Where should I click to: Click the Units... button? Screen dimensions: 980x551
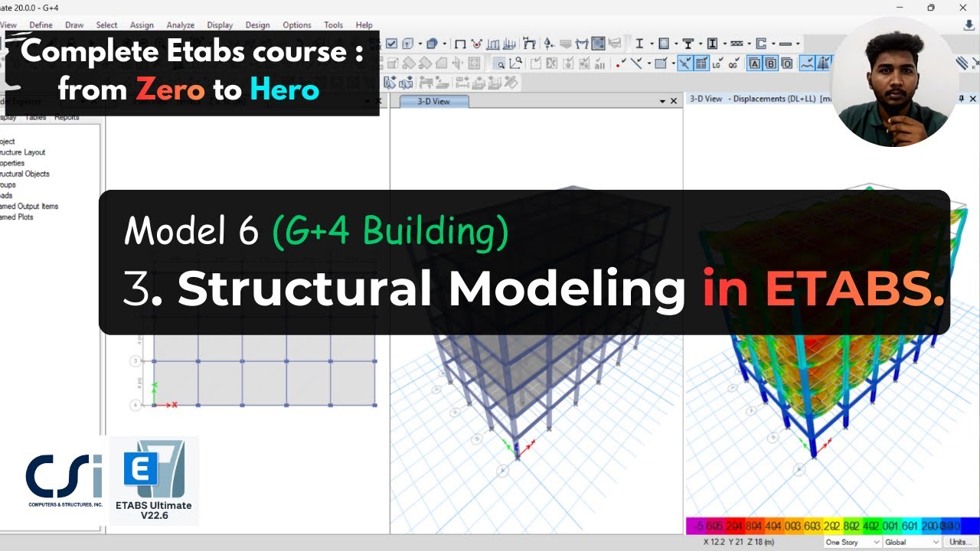(961, 542)
